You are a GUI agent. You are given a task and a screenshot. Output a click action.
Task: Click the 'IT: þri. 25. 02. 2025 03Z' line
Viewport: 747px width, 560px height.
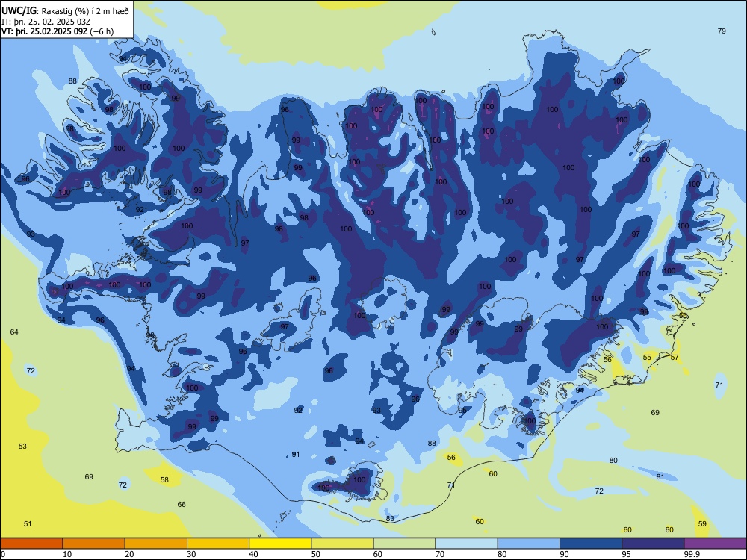coord(46,22)
